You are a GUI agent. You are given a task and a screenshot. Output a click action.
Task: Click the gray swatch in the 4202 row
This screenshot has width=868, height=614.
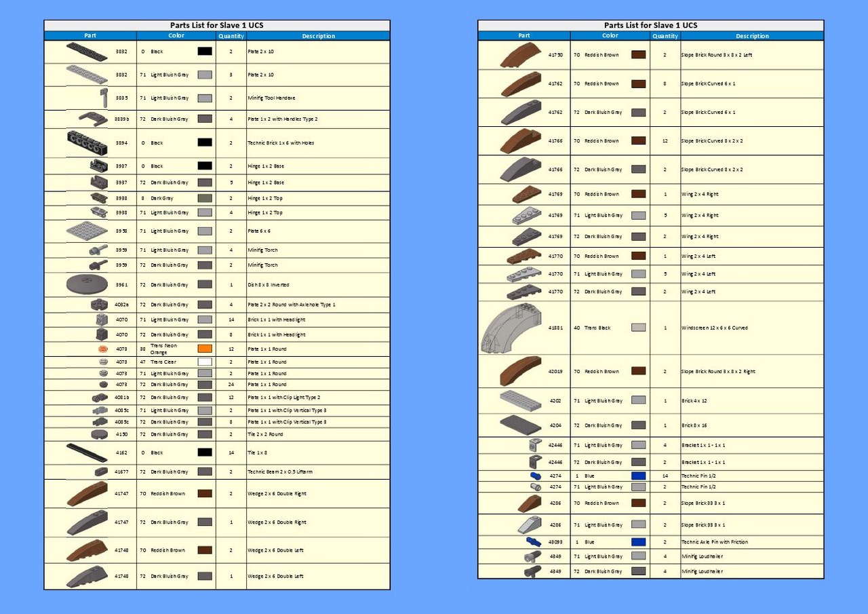click(x=638, y=400)
